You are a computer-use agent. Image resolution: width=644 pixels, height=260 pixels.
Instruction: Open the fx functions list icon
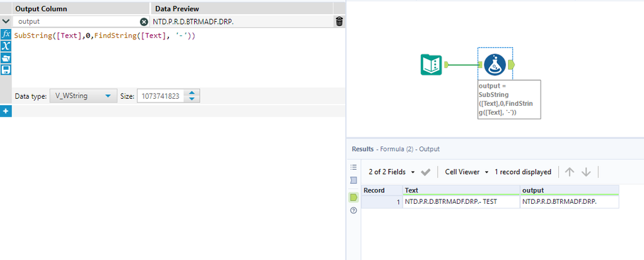click(6, 34)
